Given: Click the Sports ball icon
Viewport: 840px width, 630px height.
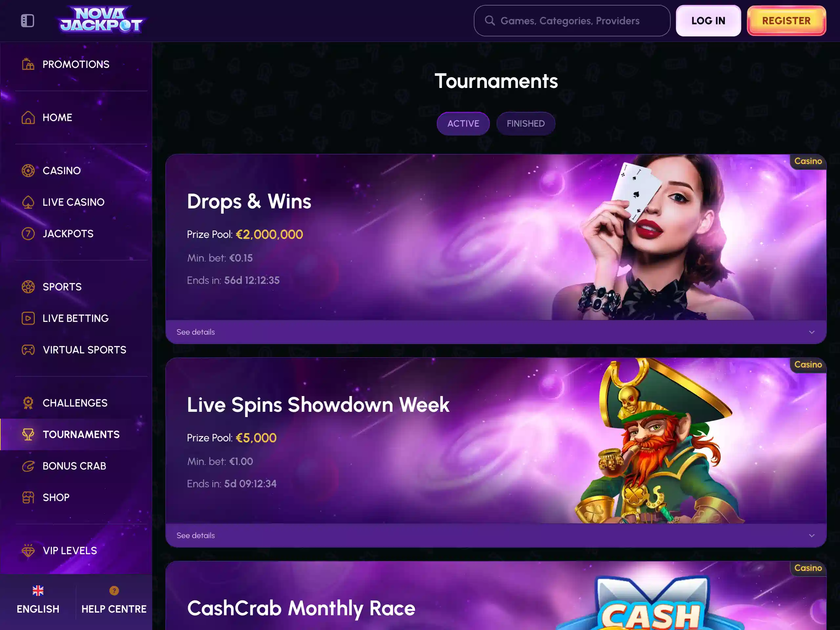Looking at the screenshot, I should point(28,287).
